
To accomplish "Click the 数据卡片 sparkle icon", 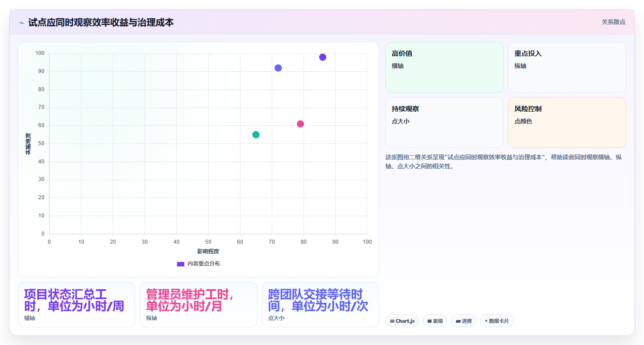I will click(486, 321).
